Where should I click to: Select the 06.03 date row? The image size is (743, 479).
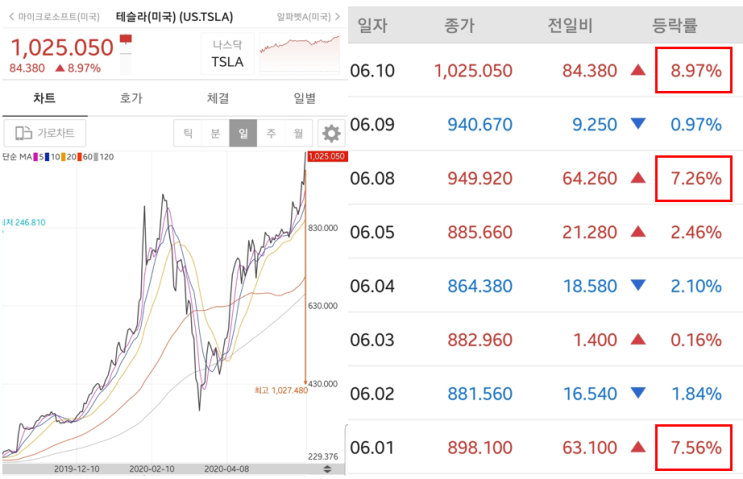click(x=545, y=340)
